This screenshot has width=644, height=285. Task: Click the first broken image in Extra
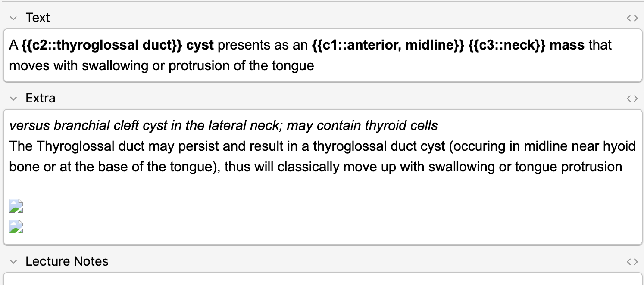[x=16, y=206]
